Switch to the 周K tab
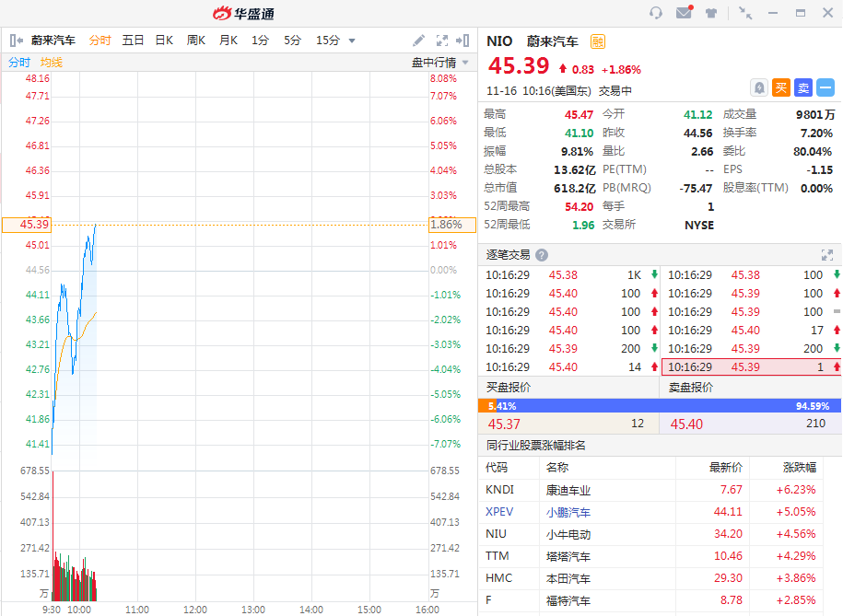The width and height of the screenshot is (843, 616). pyautogui.click(x=196, y=41)
